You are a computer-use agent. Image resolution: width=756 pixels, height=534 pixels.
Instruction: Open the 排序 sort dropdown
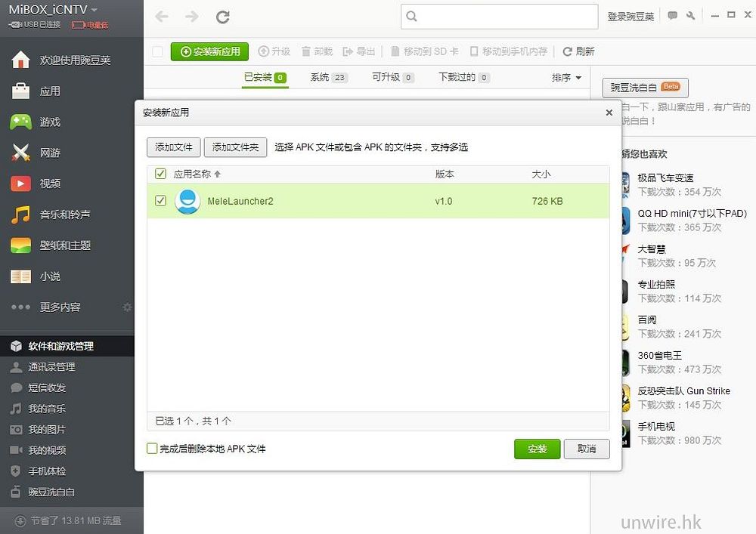point(566,78)
